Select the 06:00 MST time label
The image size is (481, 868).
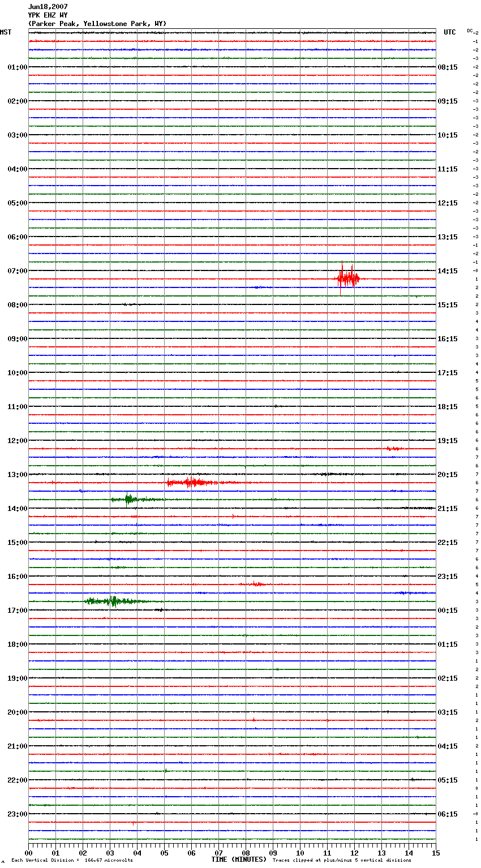18,237
